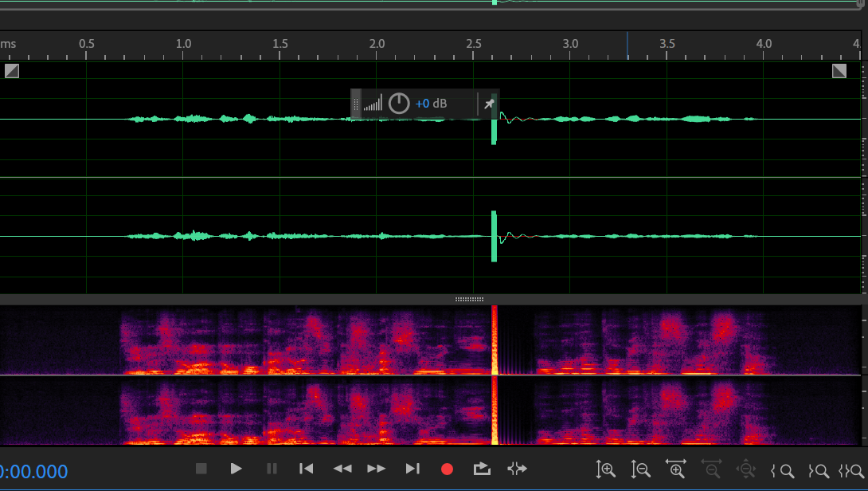Zoom in at selection out-point
868x491 pixels.
pyautogui.click(x=817, y=470)
